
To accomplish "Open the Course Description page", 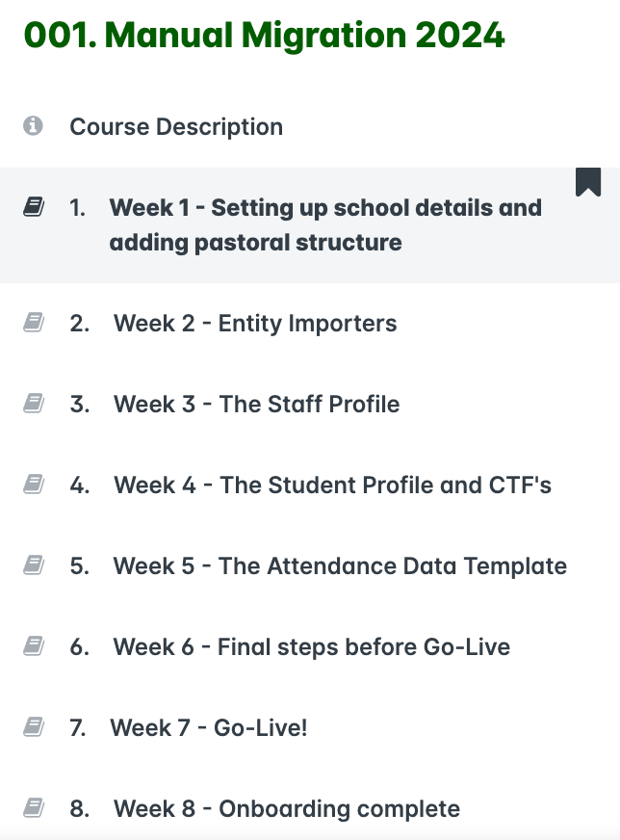I will [176, 126].
